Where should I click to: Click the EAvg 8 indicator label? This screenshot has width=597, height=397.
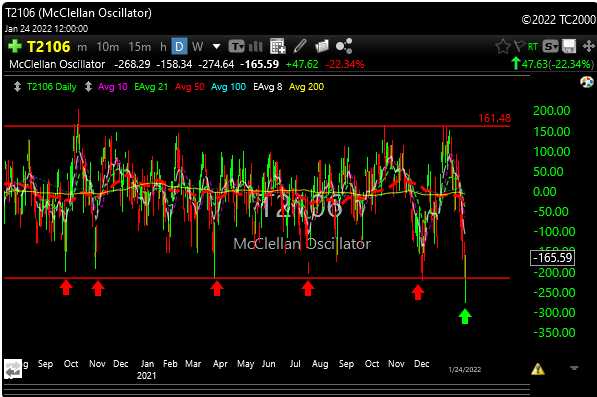click(268, 87)
